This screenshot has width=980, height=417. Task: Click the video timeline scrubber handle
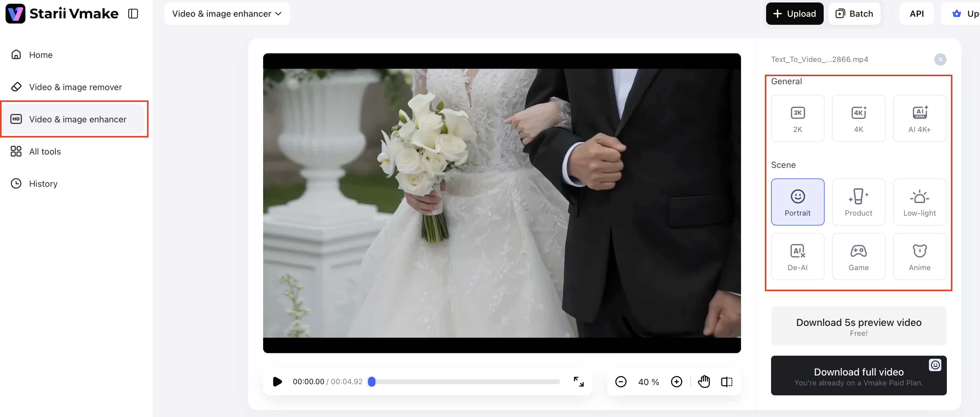pos(372,382)
